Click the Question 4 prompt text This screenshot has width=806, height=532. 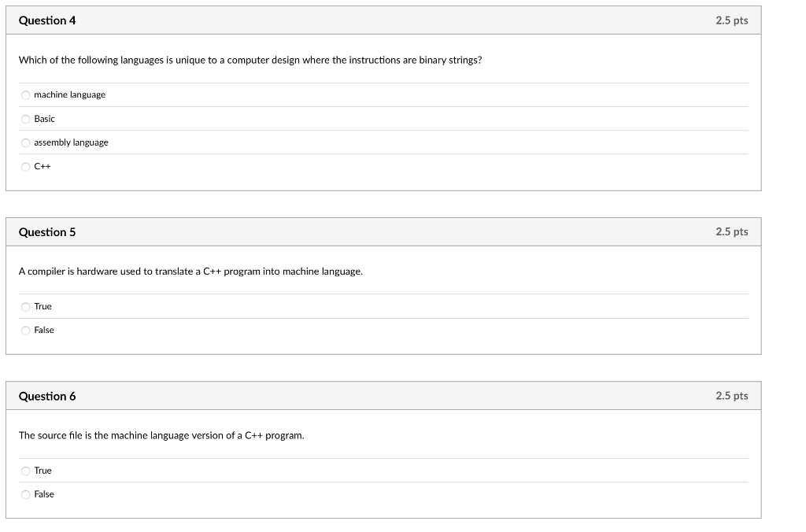click(x=250, y=60)
